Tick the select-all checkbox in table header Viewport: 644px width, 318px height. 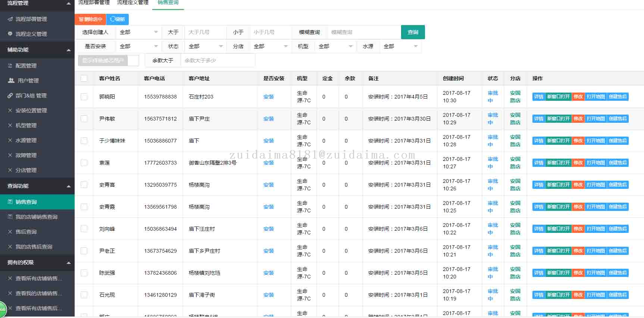click(84, 78)
